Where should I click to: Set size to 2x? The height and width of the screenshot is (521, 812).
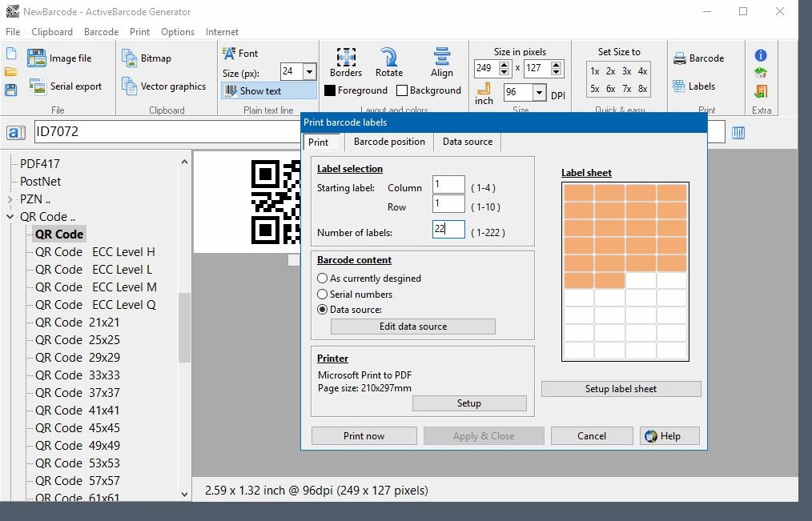[610, 71]
